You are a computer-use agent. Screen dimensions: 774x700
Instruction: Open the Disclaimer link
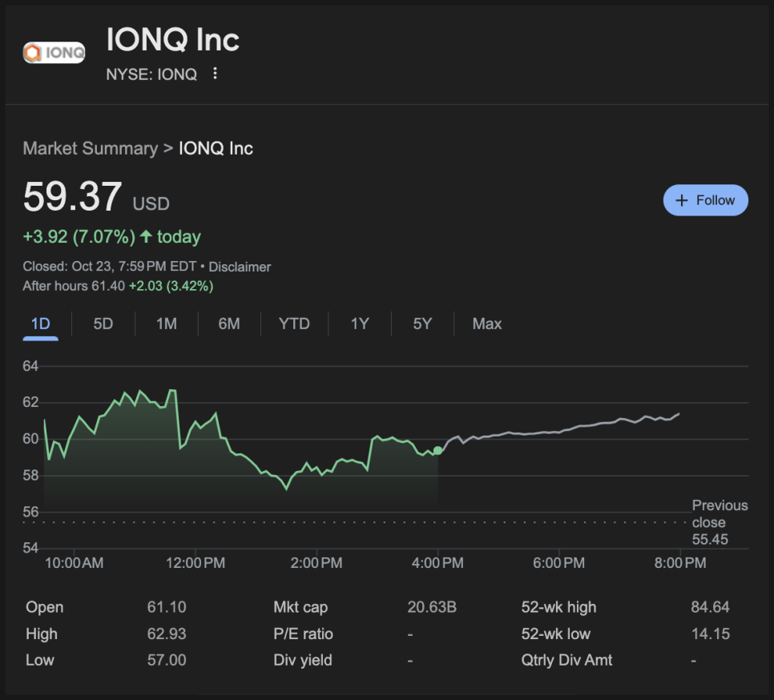click(240, 267)
